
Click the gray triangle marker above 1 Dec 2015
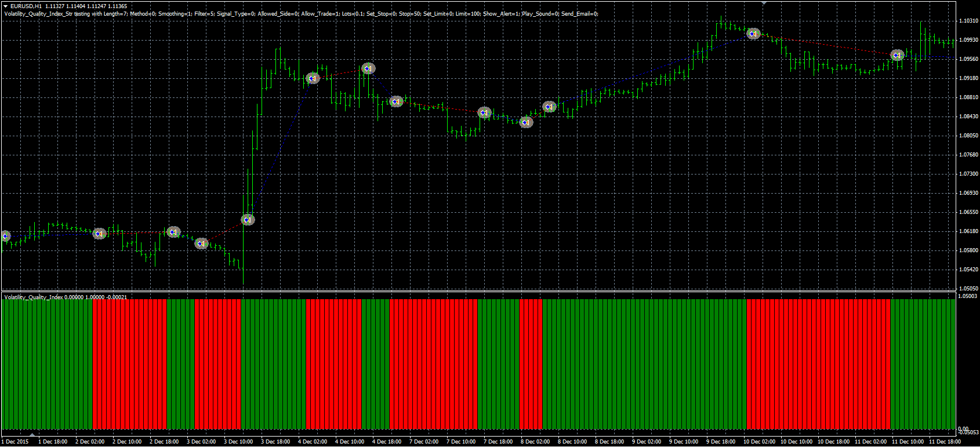coord(32,434)
